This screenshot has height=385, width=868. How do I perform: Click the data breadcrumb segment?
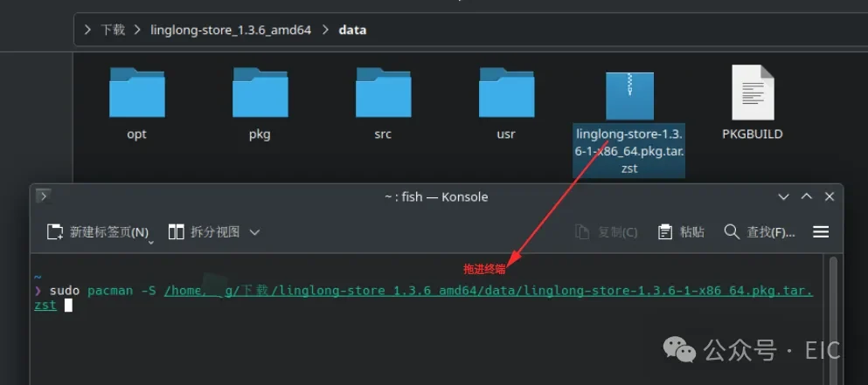[x=352, y=30]
